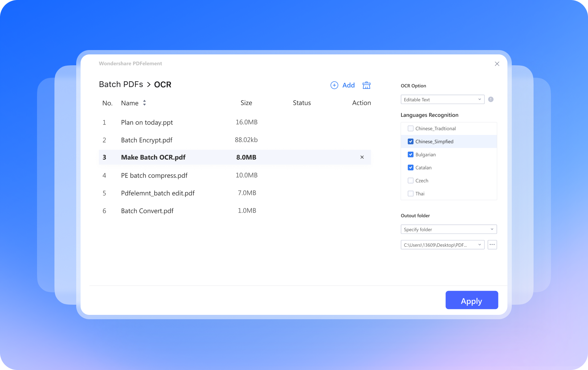The image size is (588, 370).
Task: Open the Editable Text OCR option dropdown
Action: [x=442, y=99]
